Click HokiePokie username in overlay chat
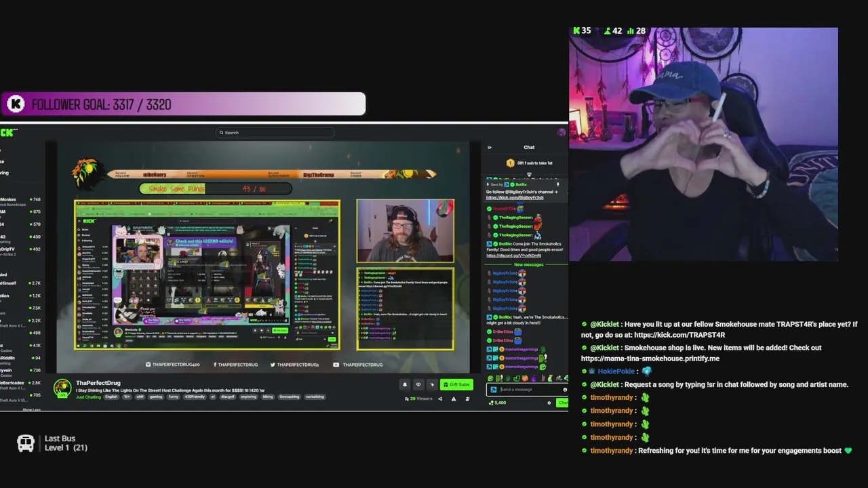The width and height of the screenshot is (868, 488). pyautogui.click(x=616, y=371)
